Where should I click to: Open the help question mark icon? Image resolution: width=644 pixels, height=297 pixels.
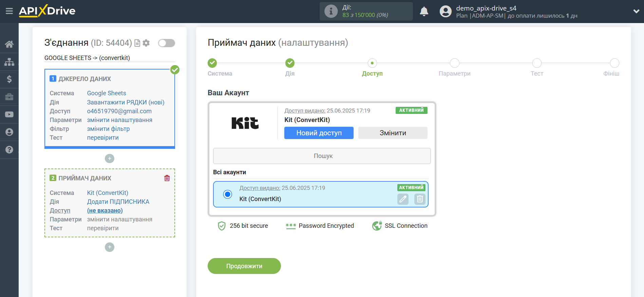(x=9, y=150)
